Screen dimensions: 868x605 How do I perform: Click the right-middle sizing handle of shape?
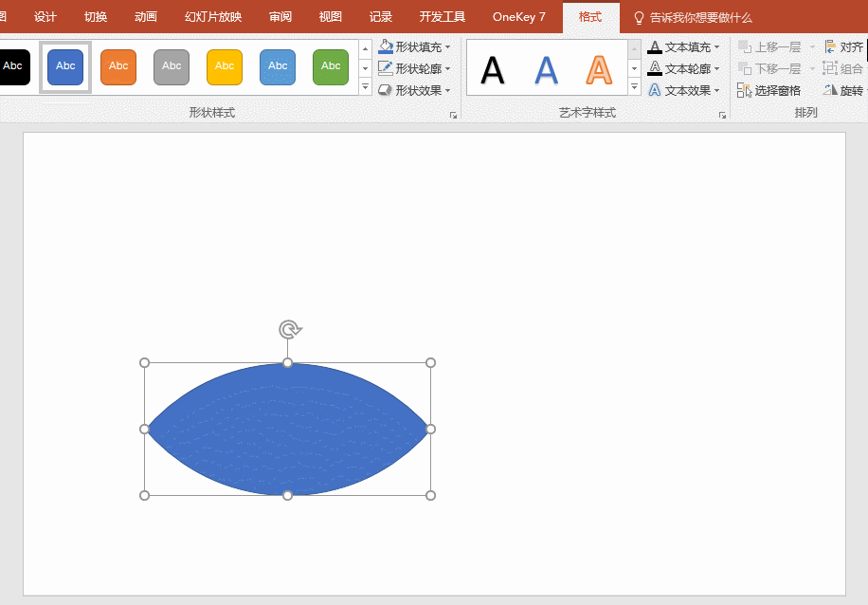430,429
